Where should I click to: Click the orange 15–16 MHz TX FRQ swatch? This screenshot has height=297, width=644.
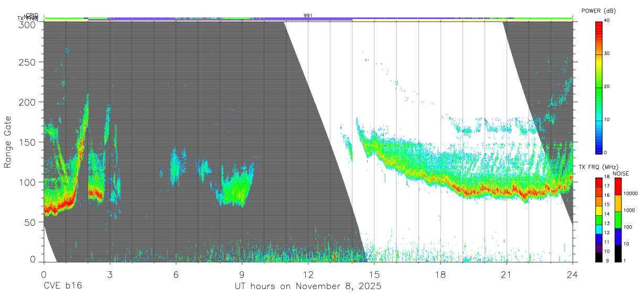point(598,200)
